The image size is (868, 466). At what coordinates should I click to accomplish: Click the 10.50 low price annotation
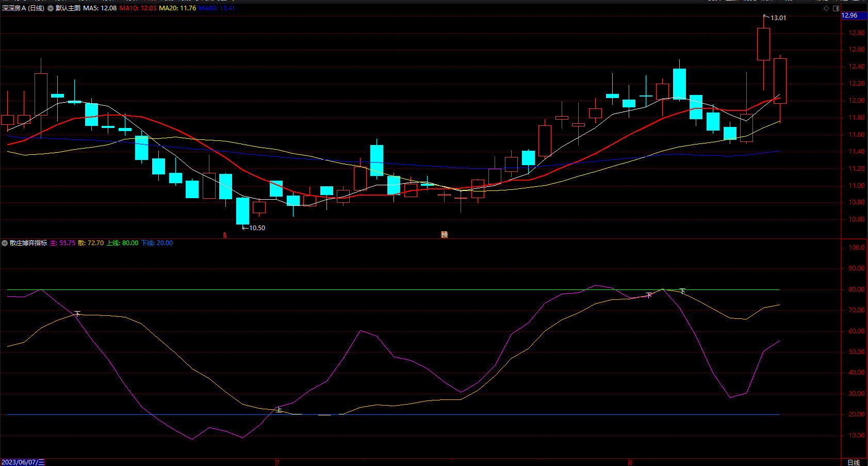click(x=257, y=228)
